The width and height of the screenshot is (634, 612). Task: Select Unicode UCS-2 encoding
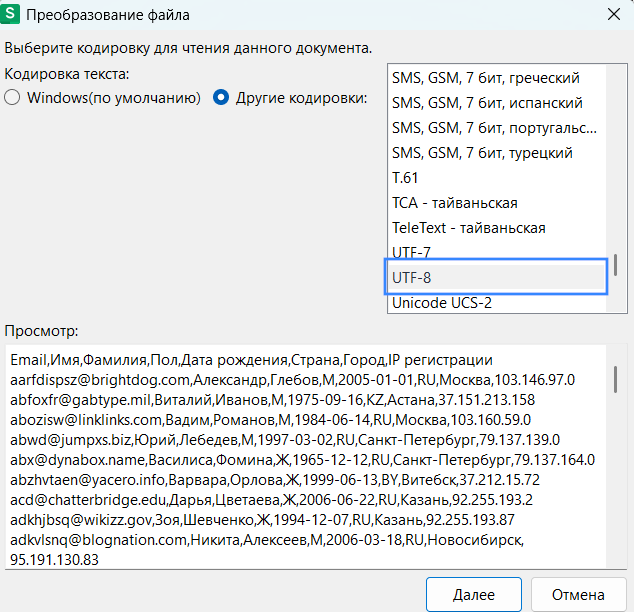coord(442,302)
